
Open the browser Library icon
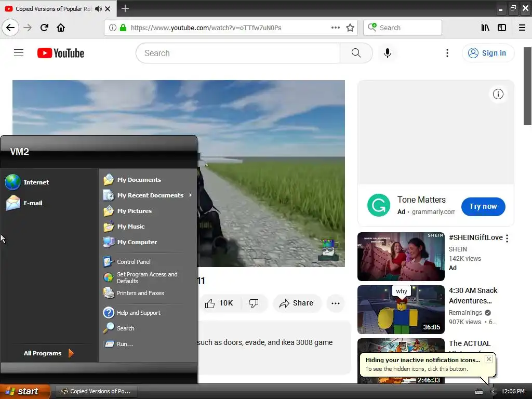[x=485, y=28]
